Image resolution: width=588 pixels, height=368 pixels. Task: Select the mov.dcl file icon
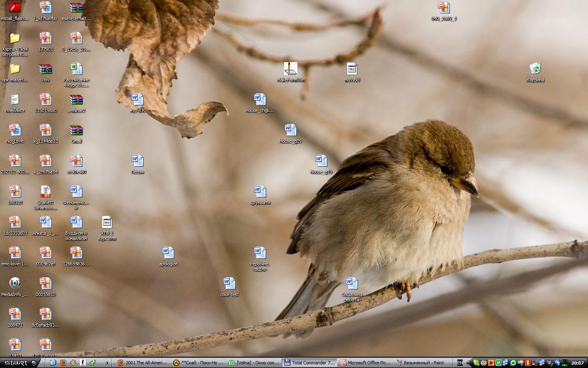click(x=352, y=72)
